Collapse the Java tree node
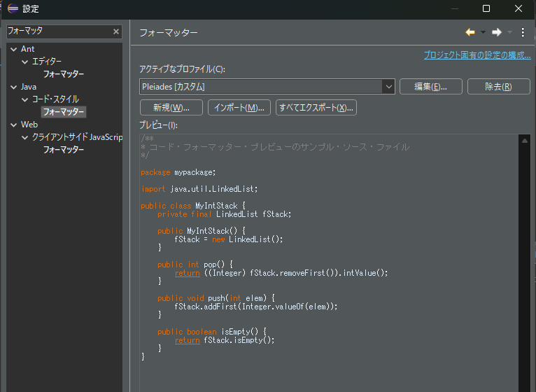Viewport: 536px width, 392px height. pyautogui.click(x=13, y=87)
